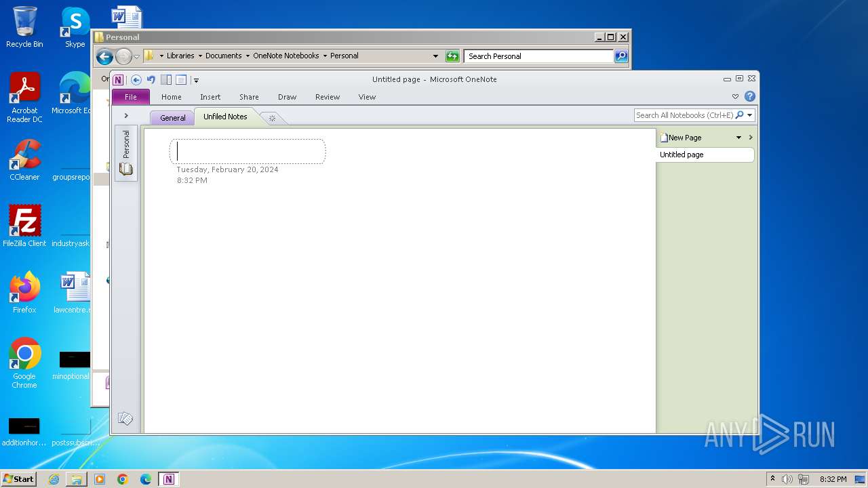
Task: Click OneNote Notebooks in Explorer breadcrumb
Action: click(x=285, y=56)
